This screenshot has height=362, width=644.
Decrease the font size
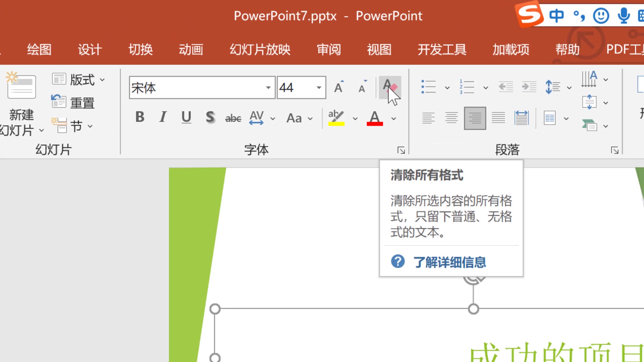click(362, 88)
